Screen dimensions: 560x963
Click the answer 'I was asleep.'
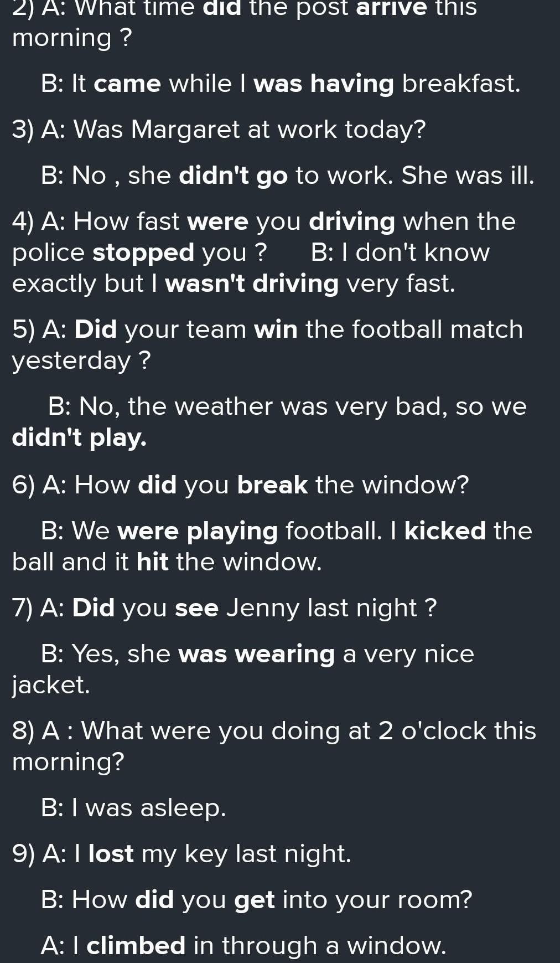coord(133,808)
